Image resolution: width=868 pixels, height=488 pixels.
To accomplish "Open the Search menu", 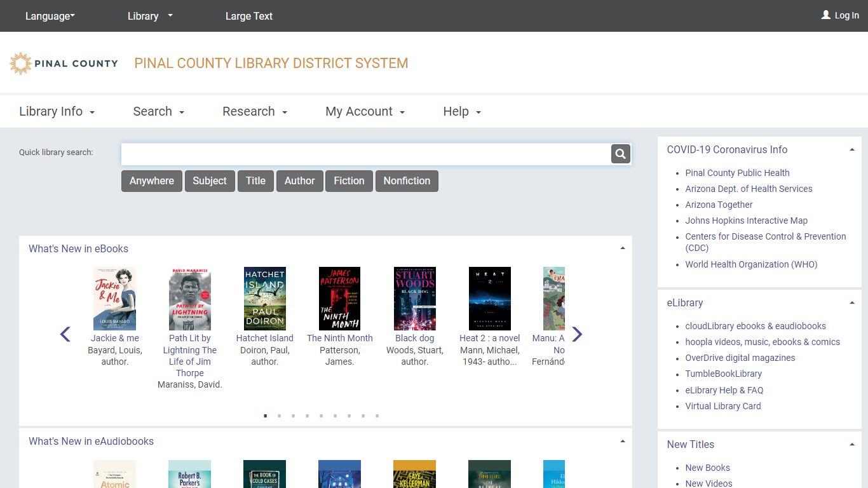I will 159,111.
